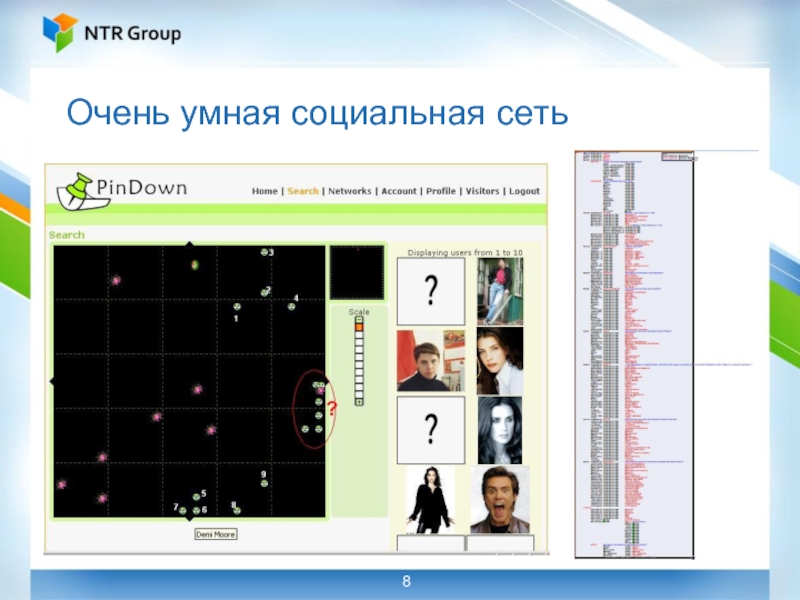Select user marker numbered 7 on map
This screenshot has width=800, height=600.
(x=183, y=510)
